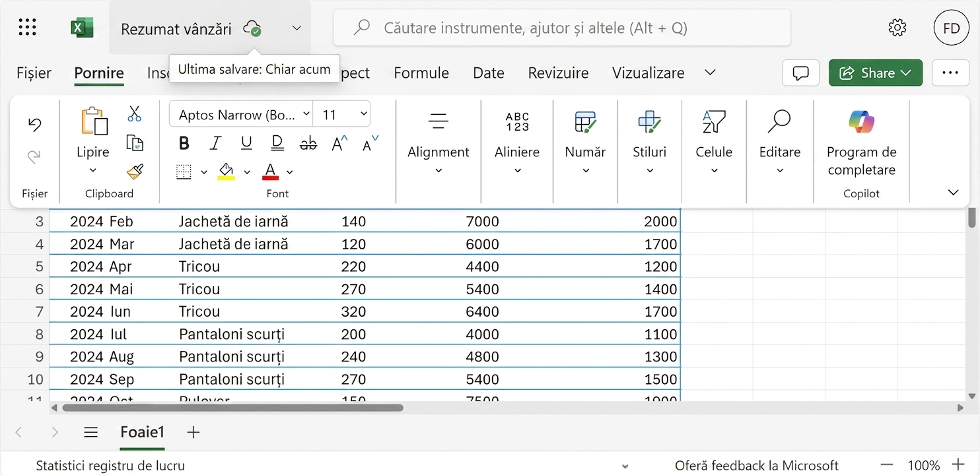Toggle Underline formatting
This screenshot has width=980, height=475.
(x=246, y=143)
